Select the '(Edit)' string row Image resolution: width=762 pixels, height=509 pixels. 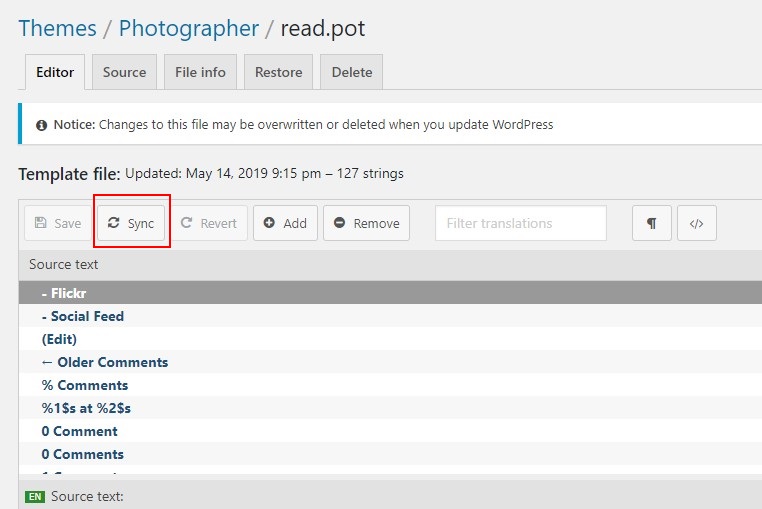tap(390, 339)
